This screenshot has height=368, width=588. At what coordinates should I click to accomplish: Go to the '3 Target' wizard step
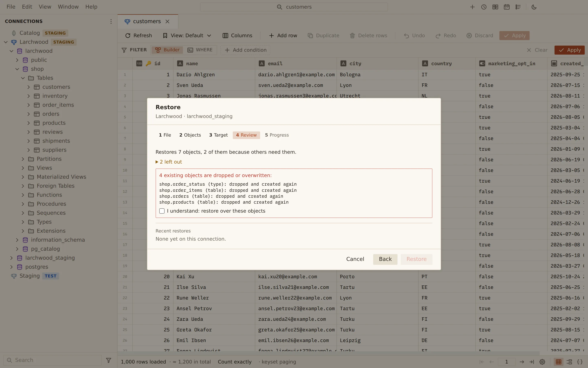click(218, 135)
